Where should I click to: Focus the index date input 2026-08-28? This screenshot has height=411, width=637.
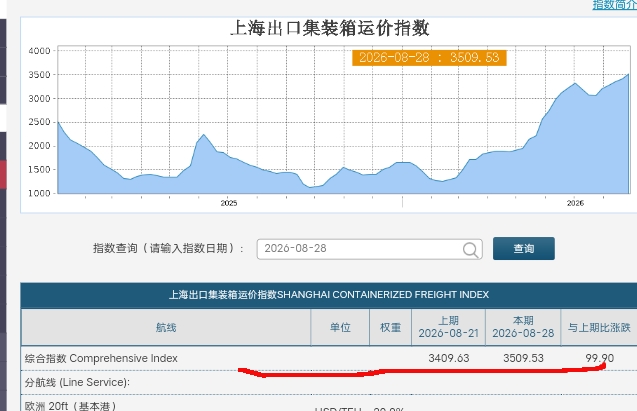[x=369, y=249]
